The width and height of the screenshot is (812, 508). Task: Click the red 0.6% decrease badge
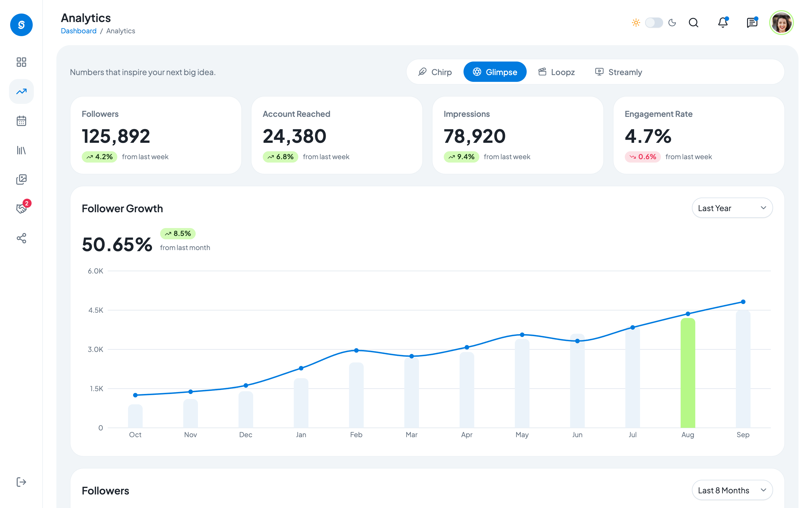click(x=643, y=157)
